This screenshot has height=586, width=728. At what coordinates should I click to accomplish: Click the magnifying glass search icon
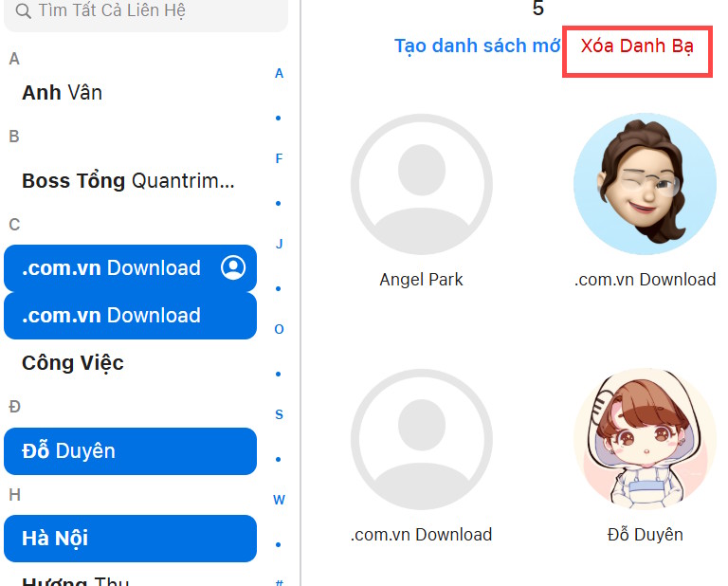25,12
